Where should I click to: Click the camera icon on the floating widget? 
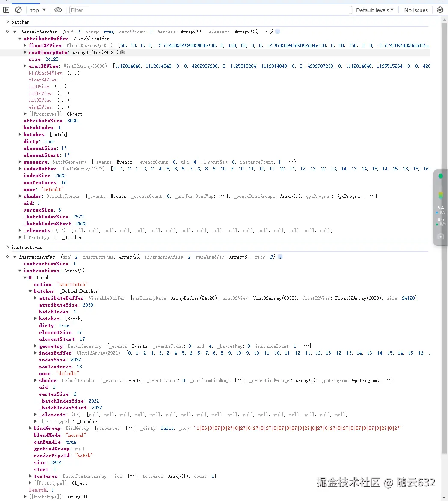[x=441, y=237]
